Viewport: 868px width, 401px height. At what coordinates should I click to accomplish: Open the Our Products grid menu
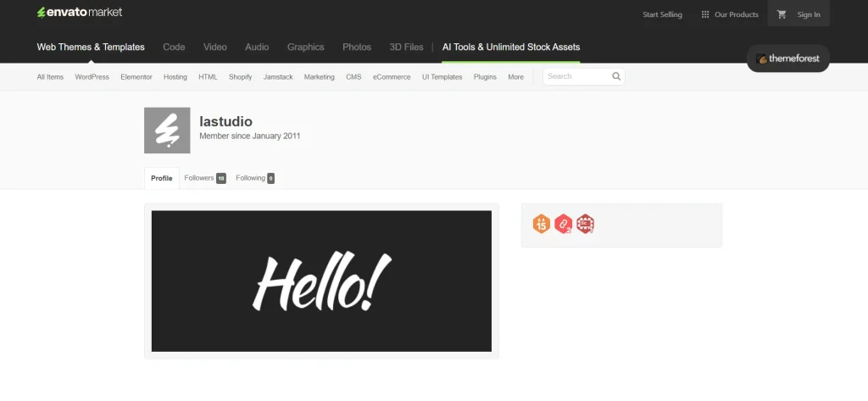(x=729, y=14)
